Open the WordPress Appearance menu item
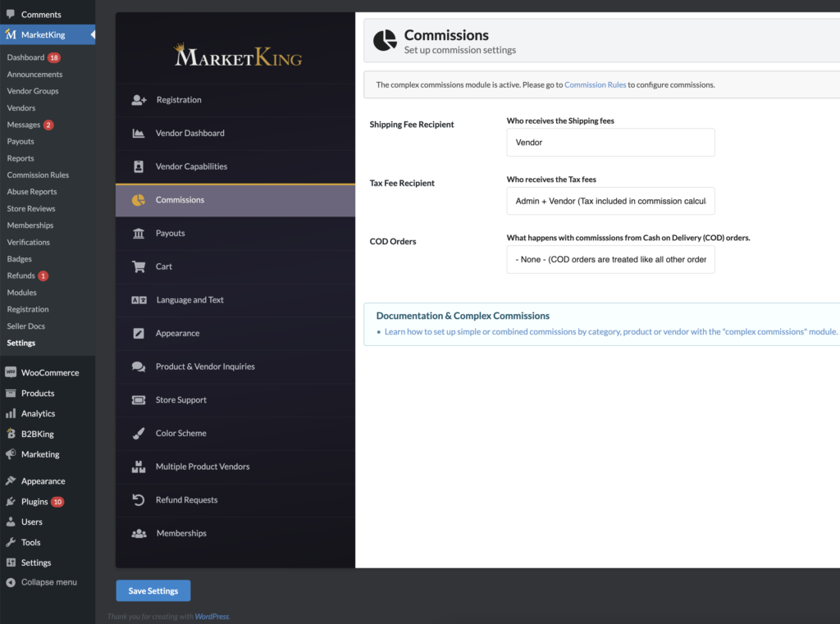Image resolution: width=840 pixels, height=624 pixels. tap(43, 481)
